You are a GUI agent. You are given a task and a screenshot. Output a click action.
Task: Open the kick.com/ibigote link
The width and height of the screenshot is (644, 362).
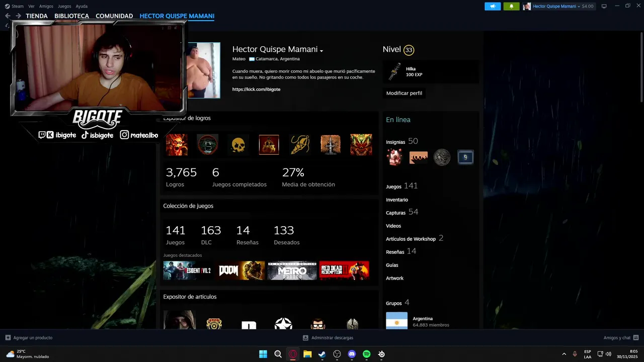(x=256, y=89)
